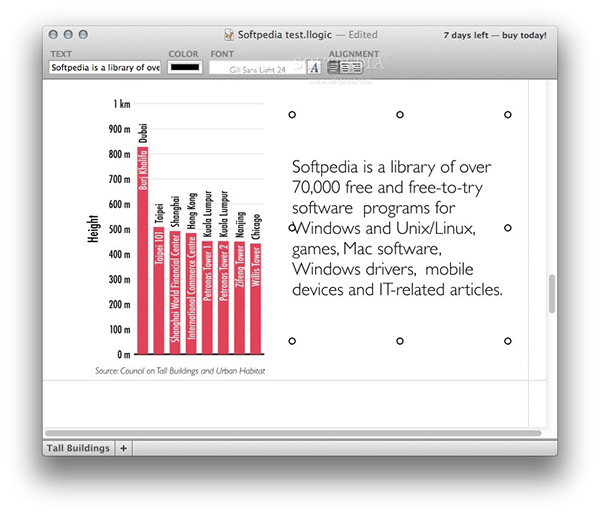Click the Dubai label above the bar
The width and height of the screenshot is (600, 515).
[143, 133]
